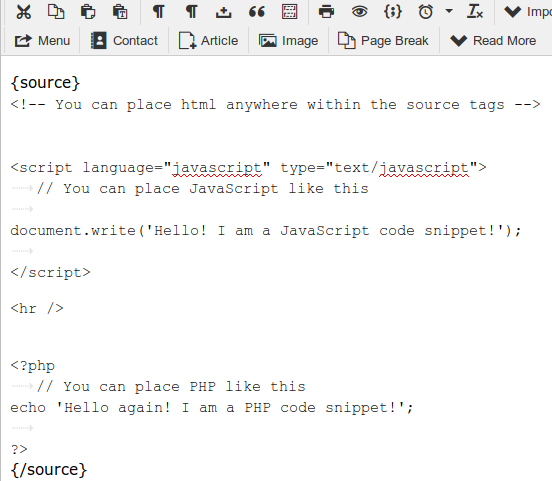Image resolution: width=552 pixels, height=481 pixels.
Task: Click the Cut scissors icon
Action: tap(24, 12)
